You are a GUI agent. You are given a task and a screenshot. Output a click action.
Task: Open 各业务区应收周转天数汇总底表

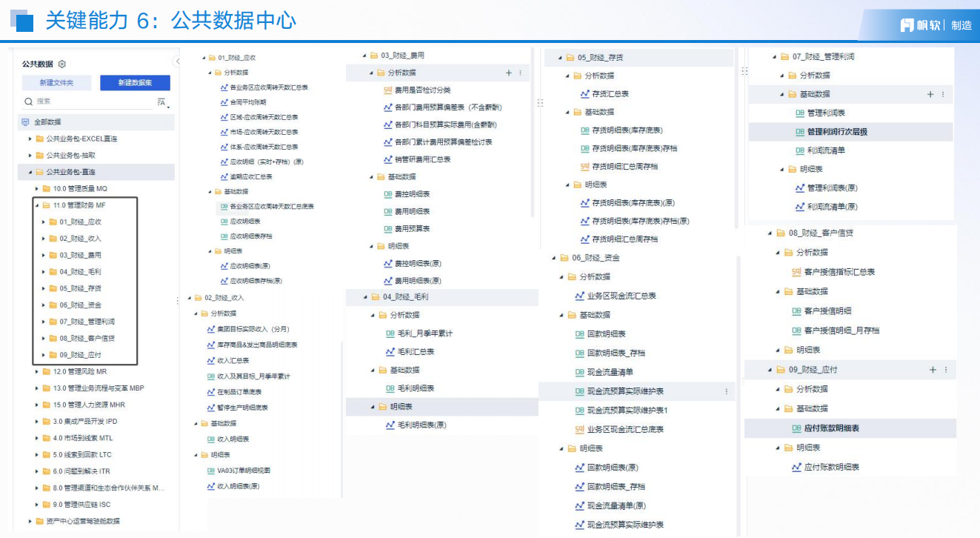coord(272,206)
